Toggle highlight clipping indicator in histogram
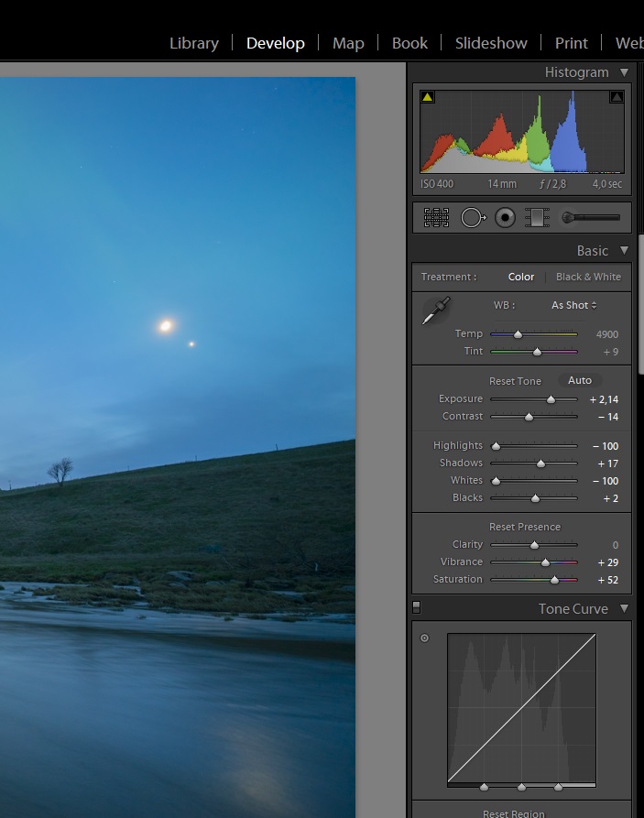This screenshot has height=818, width=644. [x=617, y=97]
